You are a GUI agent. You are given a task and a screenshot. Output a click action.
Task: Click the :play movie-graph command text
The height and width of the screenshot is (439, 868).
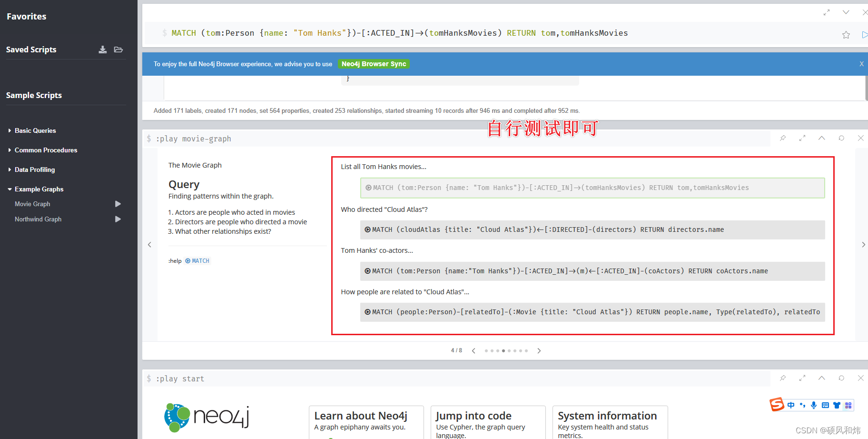pyautogui.click(x=194, y=139)
